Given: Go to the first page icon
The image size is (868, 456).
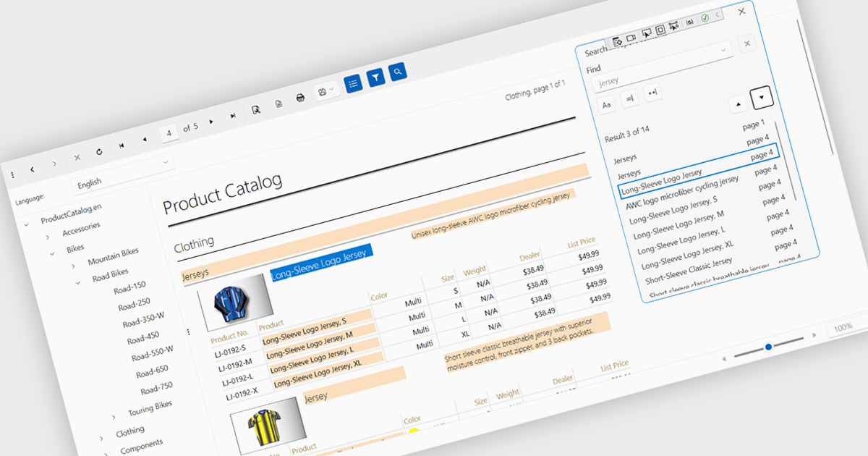Looking at the screenshot, I should click(122, 145).
